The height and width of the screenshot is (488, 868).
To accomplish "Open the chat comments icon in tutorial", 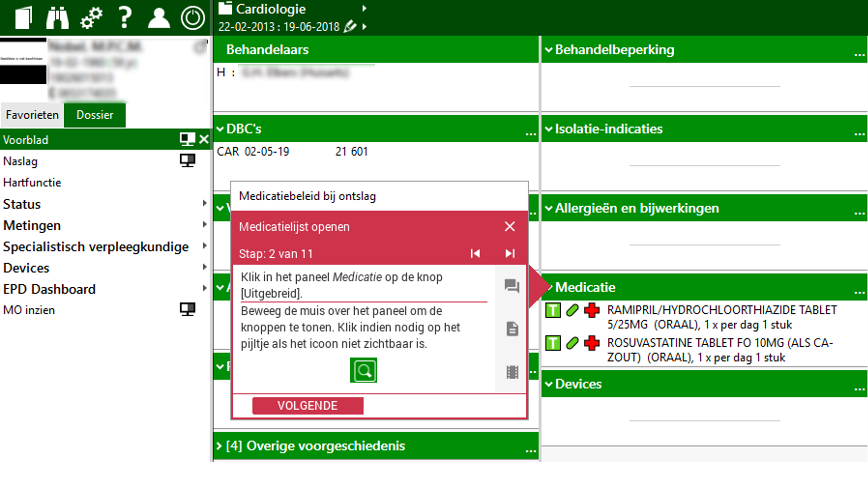I will point(512,286).
